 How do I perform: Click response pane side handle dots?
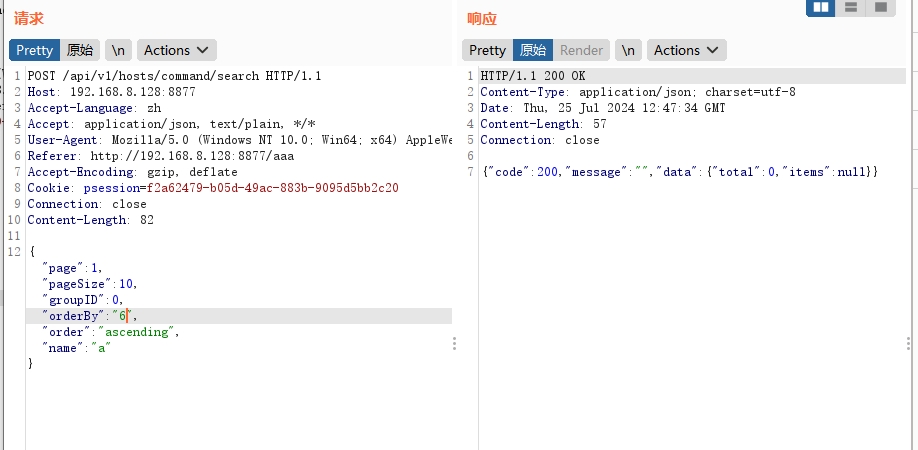pyautogui.click(x=908, y=343)
